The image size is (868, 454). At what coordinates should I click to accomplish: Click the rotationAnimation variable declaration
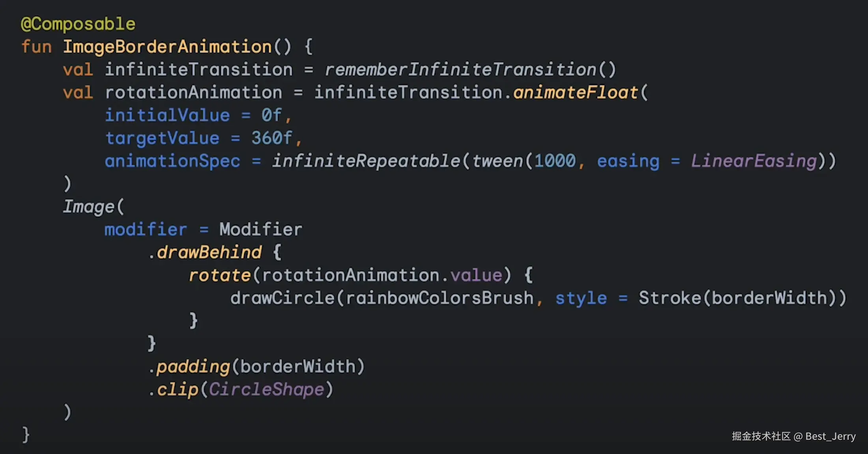tap(193, 93)
